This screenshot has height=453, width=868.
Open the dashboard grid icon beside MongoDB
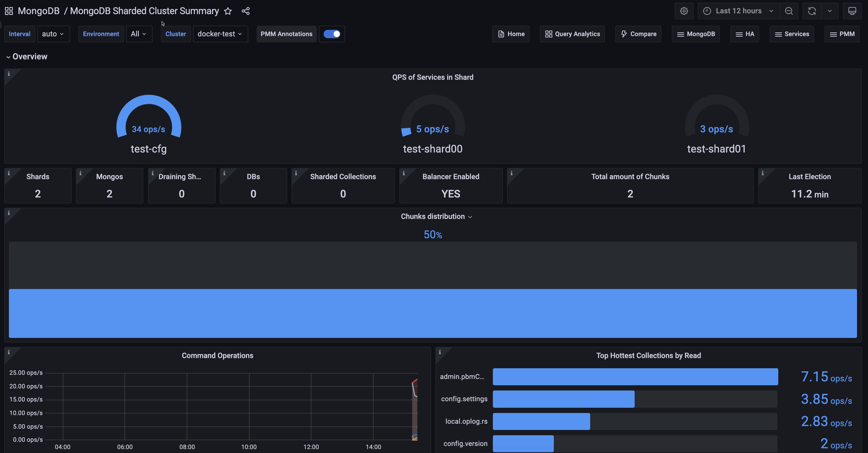tap(9, 11)
